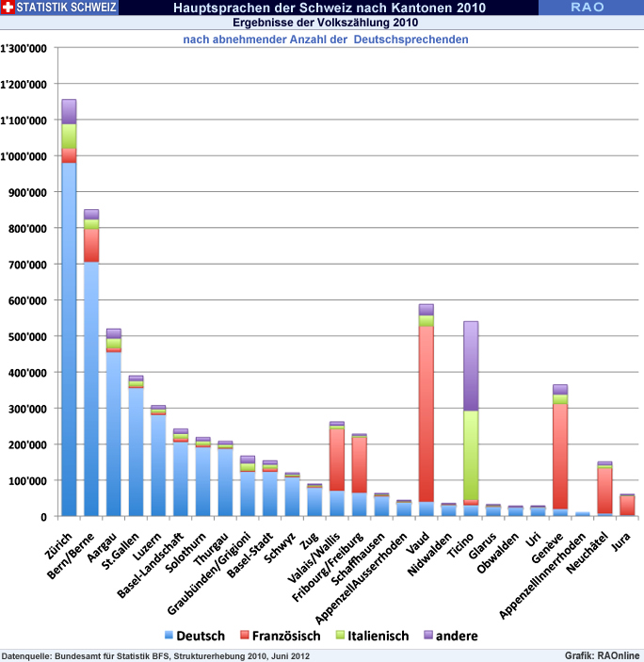Click the Swiss flag icon
The width and height of the screenshot is (644, 662).
click(8, 8)
